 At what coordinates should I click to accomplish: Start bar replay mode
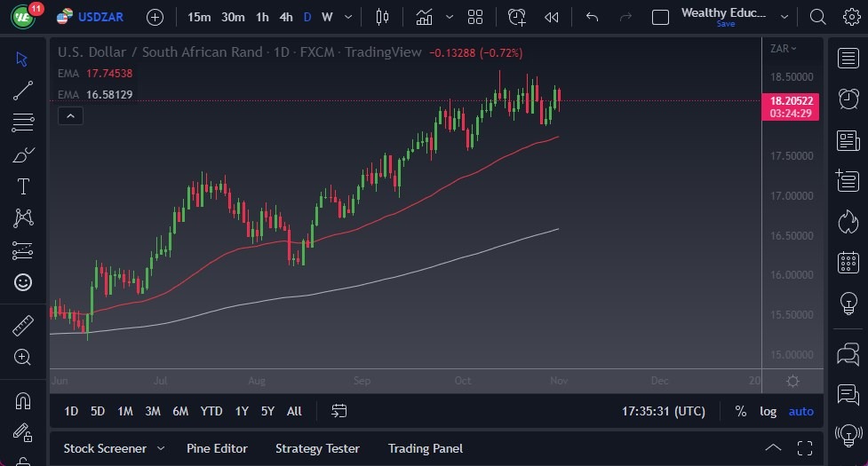pyautogui.click(x=551, y=17)
